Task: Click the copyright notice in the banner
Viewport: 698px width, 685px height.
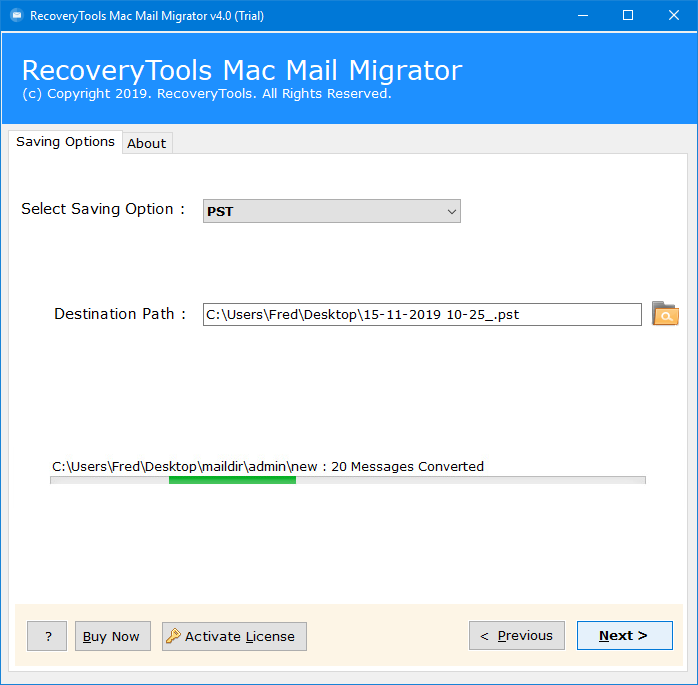Action: point(206,94)
